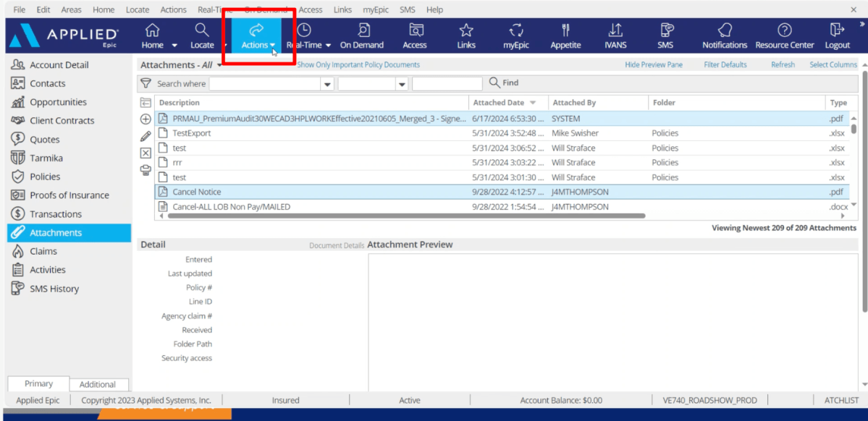Click the Logout icon
The height and width of the screenshot is (421, 868).
click(x=836, y=30)
